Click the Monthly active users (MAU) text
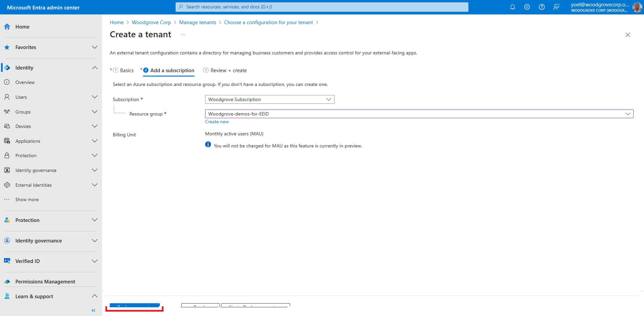Image resolution: width=644 pixels, height=316 pixels. (x=234, y=134)
